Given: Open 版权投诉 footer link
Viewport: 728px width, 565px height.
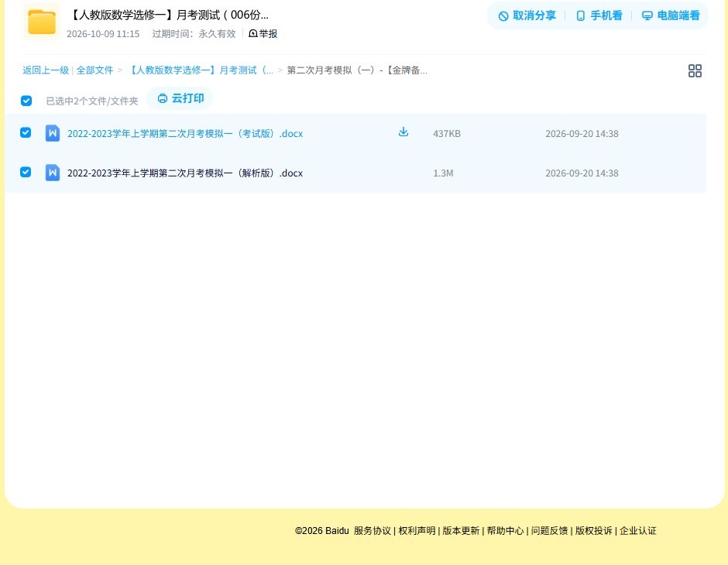Looking at the screenshot, I should 594,531.
